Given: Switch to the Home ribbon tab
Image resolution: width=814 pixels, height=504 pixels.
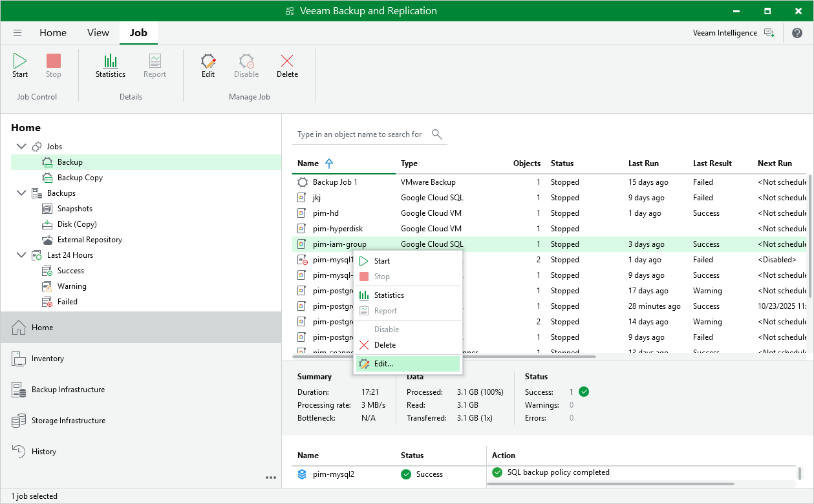Looking at the screenshot, I should pos(53,33).
